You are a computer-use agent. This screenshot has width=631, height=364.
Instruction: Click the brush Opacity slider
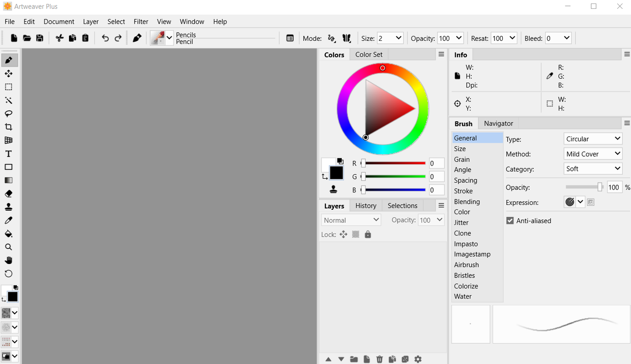point(585,187)
